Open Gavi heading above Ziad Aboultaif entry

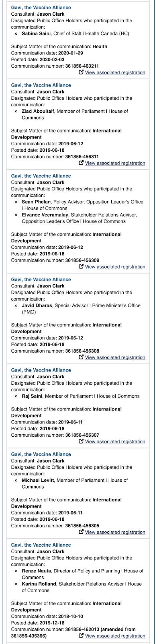coord(41,85)
